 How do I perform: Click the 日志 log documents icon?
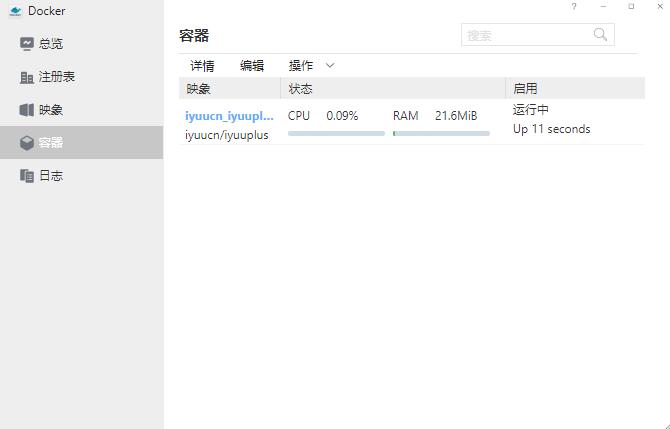[x=26, y=176]
